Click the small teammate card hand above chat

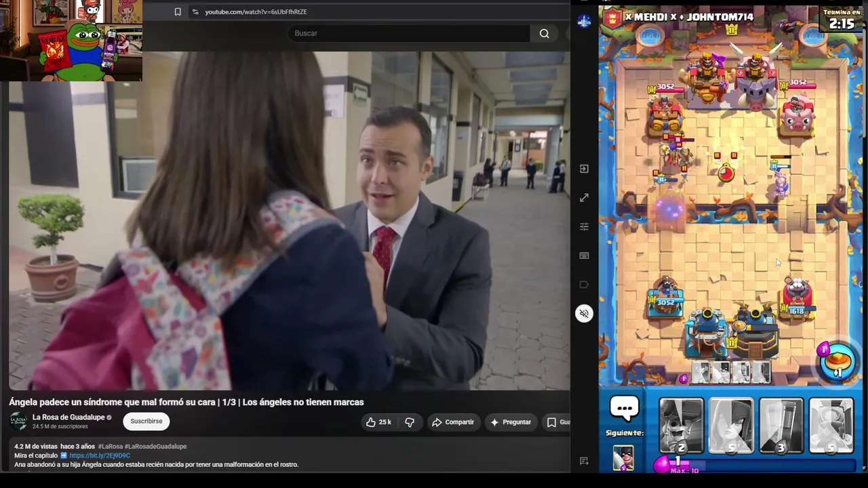[x=731, y=372]
